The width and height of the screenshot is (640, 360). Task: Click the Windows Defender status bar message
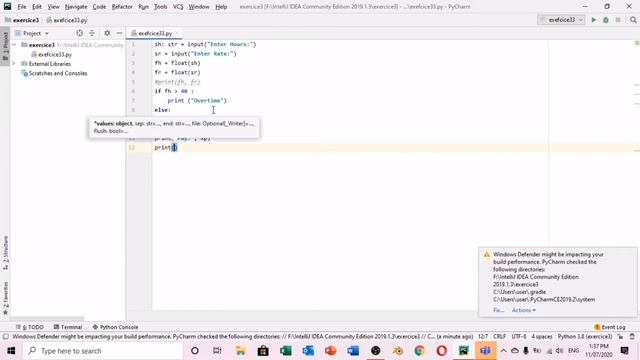242,336
